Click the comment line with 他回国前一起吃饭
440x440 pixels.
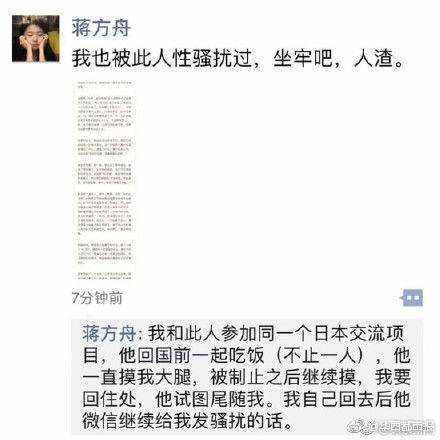pos(246,355)
